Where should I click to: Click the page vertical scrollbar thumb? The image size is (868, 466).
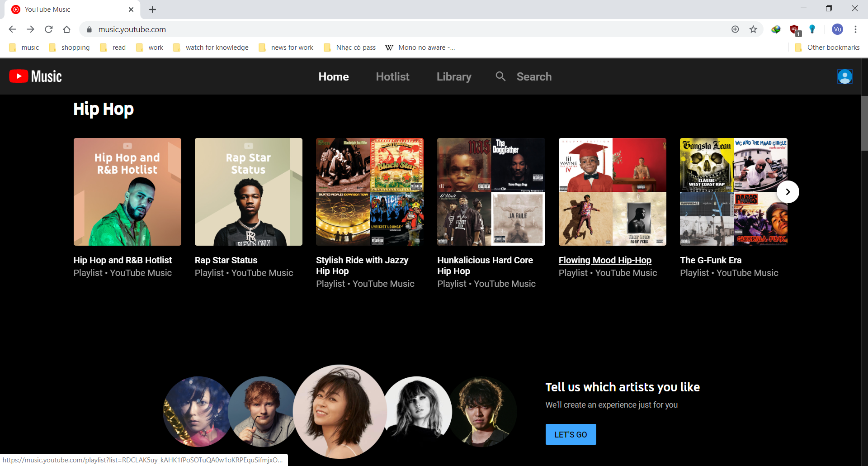pyautogui.click(x=864, y=123)
